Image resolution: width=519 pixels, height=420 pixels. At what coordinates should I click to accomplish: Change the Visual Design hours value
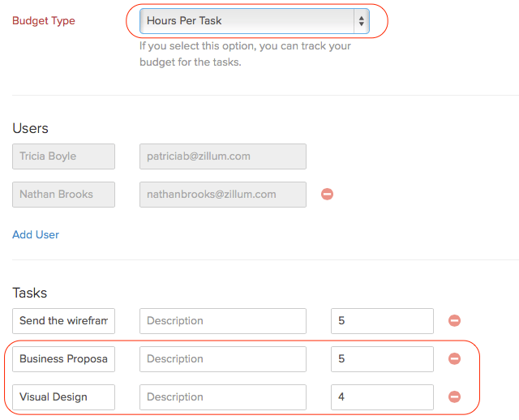click(x=382, y=397)
